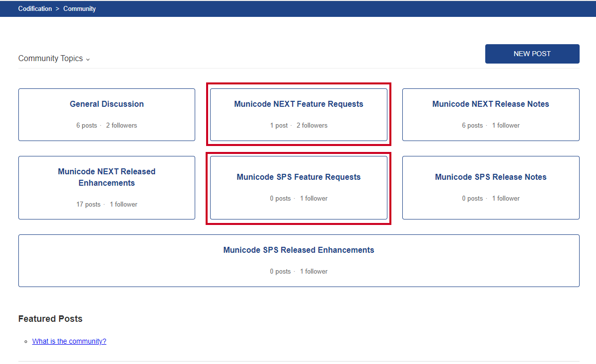Click '0 posts · 1 follower' under SPS Feature Requests
Viewport: 596px width, 364px height.
click(298, 198)
